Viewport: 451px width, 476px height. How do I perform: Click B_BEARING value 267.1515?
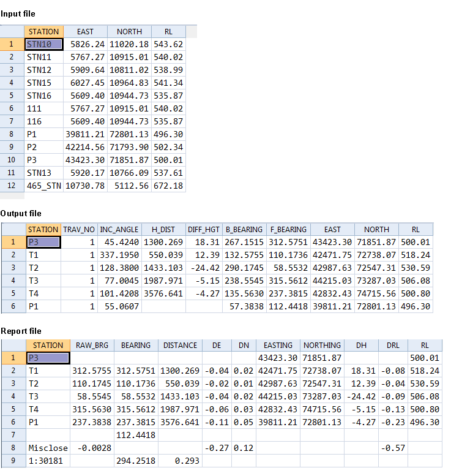click(244, 242)
